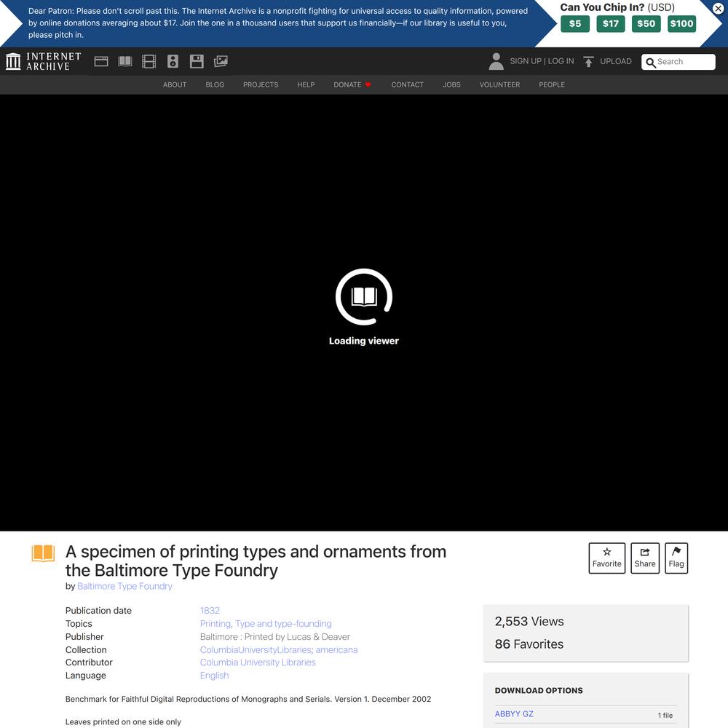Share this item
This screenshot has width=728, height=728.
644,558
